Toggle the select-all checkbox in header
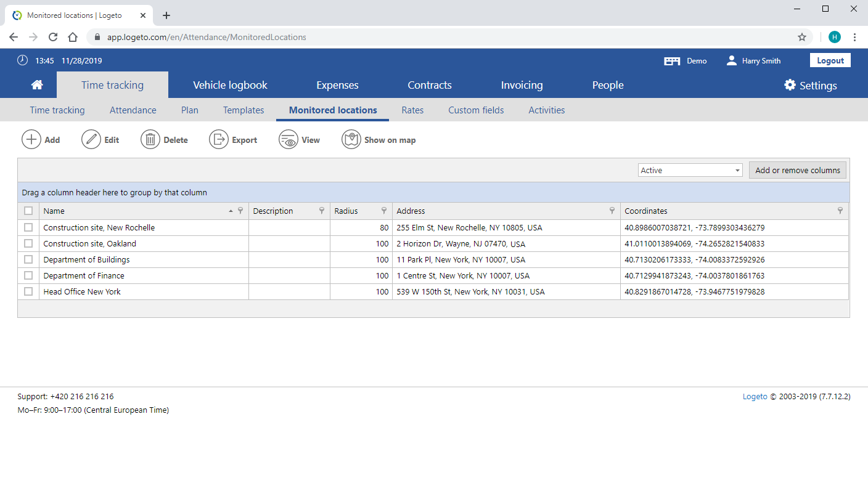868x491 pixels. (28, 211)
